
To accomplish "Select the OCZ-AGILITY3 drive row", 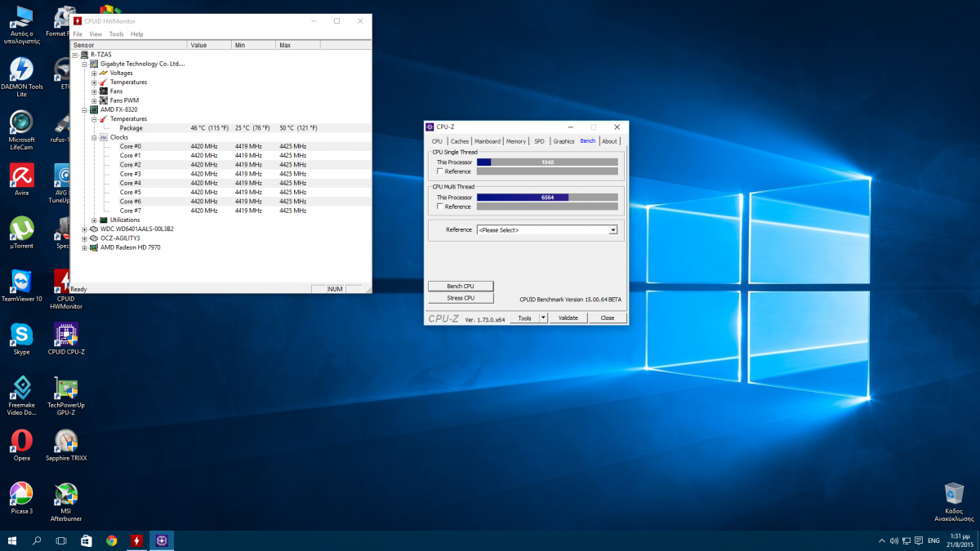I will (x=119, y=238).
